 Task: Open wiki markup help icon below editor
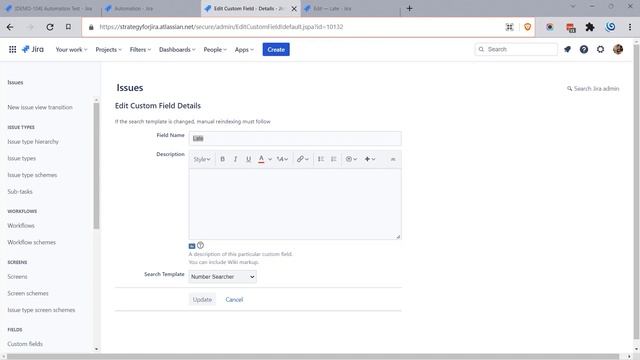coord(200,245)
